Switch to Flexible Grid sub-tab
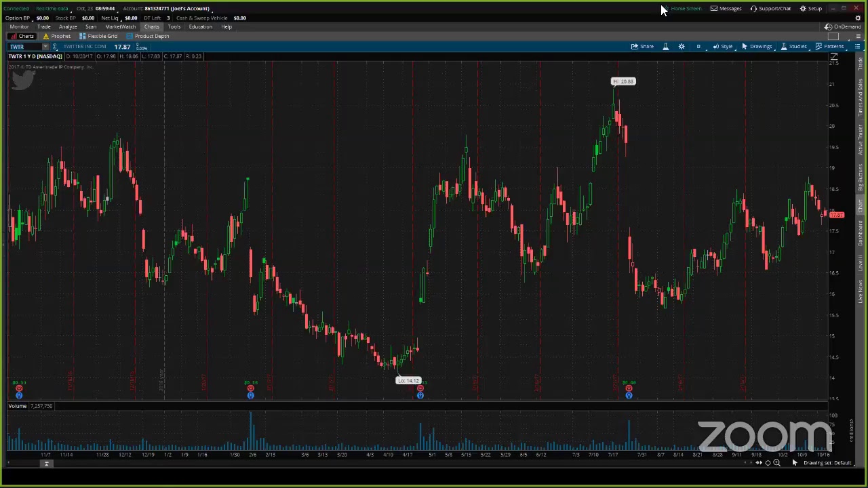 tap(98, 37)
